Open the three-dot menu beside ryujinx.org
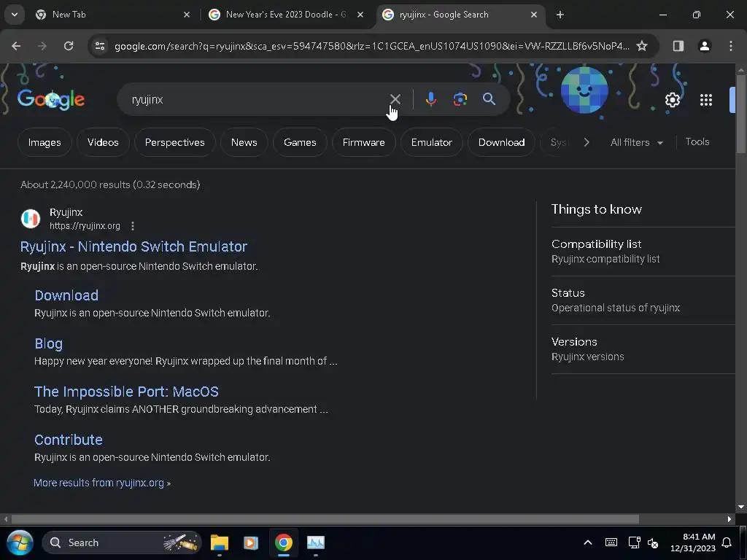 pyautogui.click(x=133, y=226)
